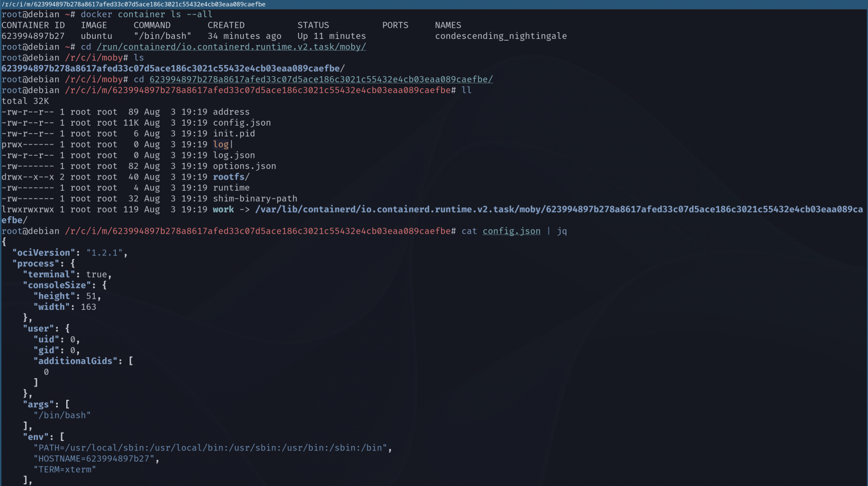Click the "user" key
This screenshot has height=486, width=868.
tap(38, 329)
